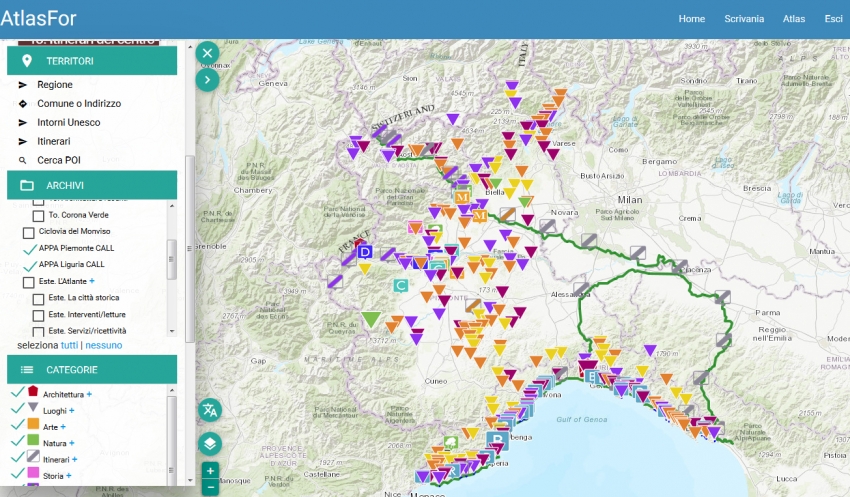Open the Cerca POI search option
This screenshot has width=850, height=497.
59,160
